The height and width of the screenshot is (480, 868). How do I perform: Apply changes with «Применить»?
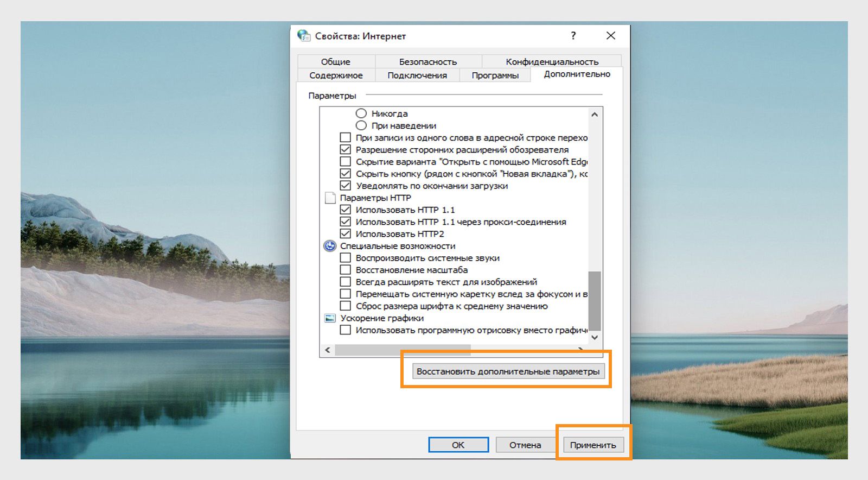point(593,445)
